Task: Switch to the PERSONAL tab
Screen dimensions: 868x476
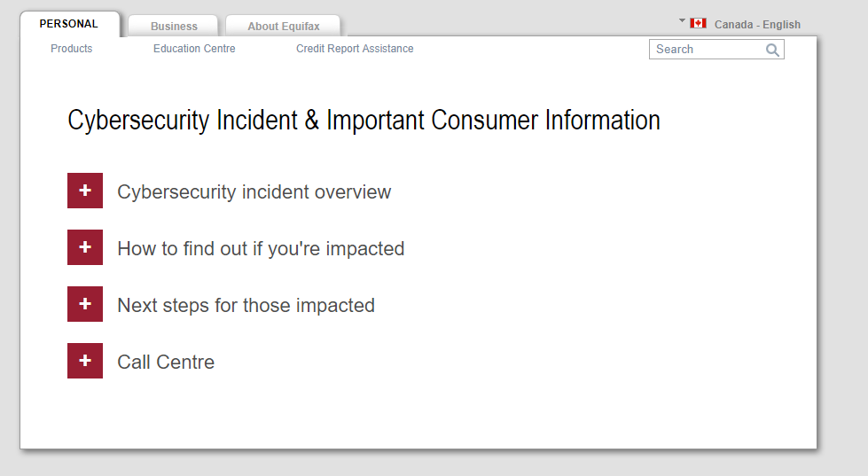Action: [x=69, y=24]
